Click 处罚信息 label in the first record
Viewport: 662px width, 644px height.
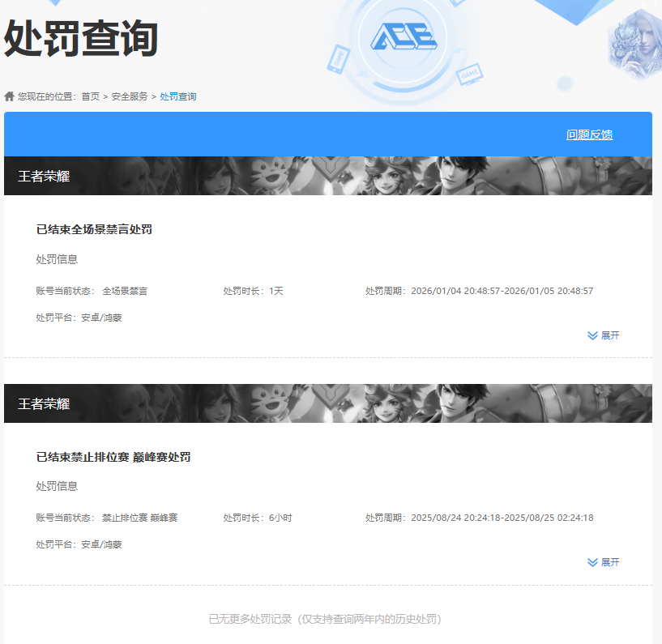point(57,259)
